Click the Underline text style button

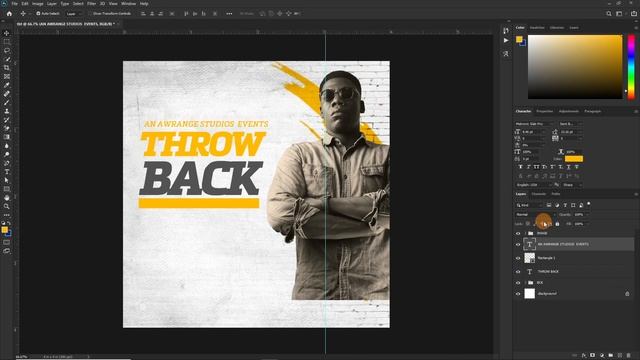pos(569,167)
